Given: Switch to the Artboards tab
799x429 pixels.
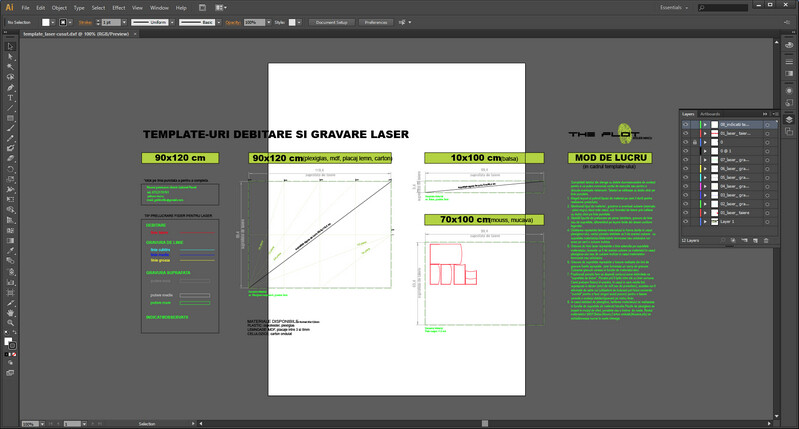Looking at the screenshot, I should tap(710, 113).
